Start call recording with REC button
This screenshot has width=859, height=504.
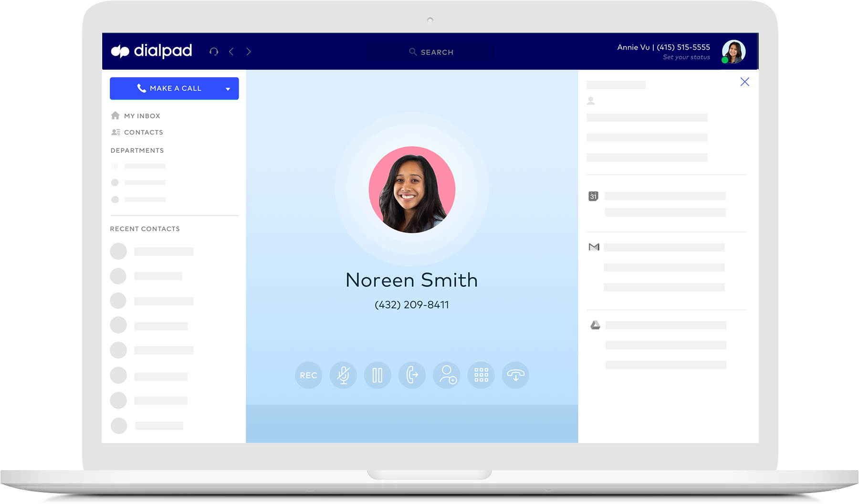pos(308,375)
